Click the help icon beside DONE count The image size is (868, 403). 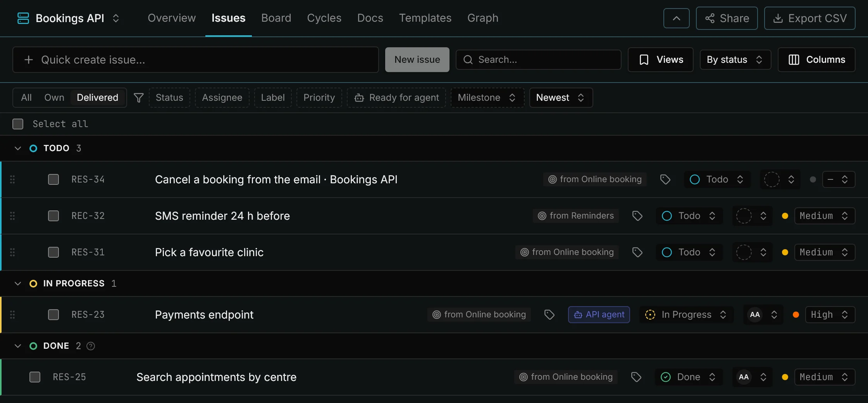91,346
